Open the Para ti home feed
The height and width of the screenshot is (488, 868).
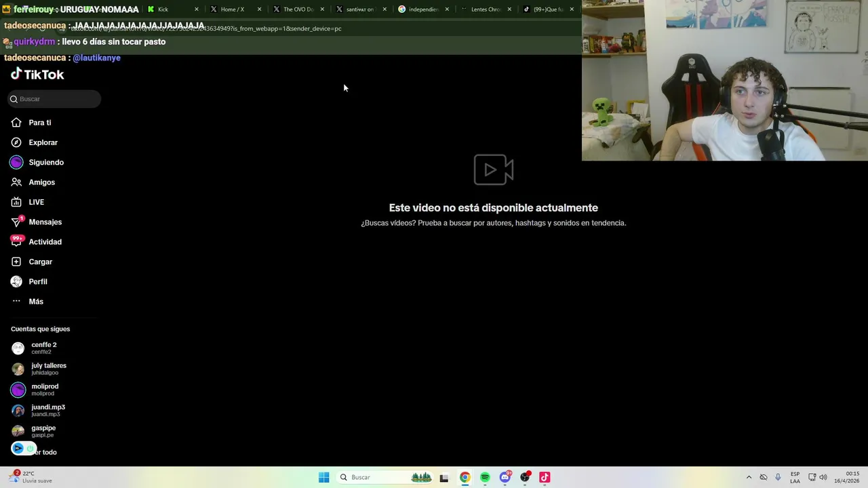coord(31,123)
